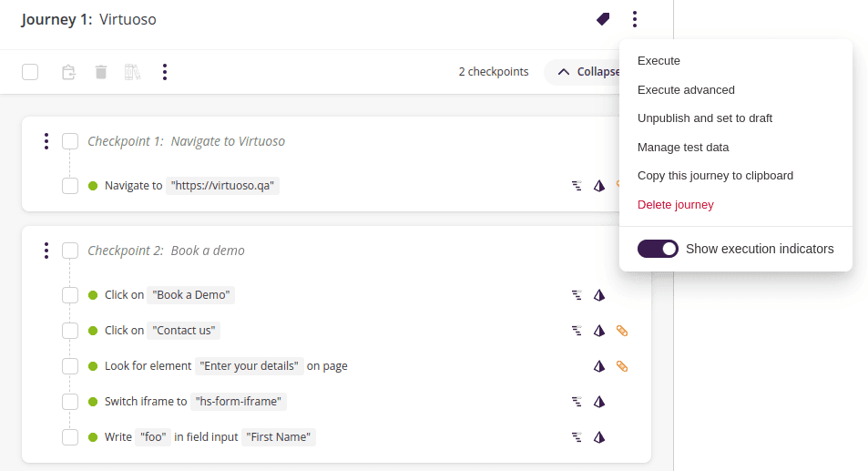Click the side-effects icon on Navigate step
This screenshot has height=471, width=868.
[577, 186]
